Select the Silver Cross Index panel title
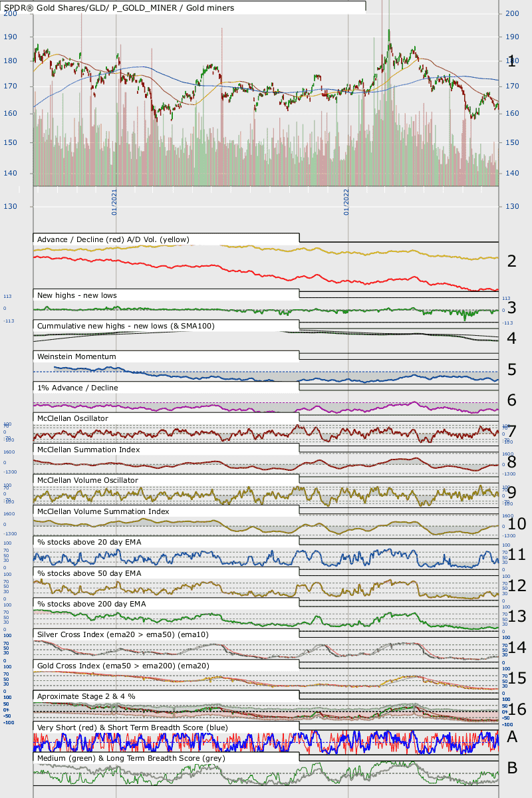 pos(123,635)
